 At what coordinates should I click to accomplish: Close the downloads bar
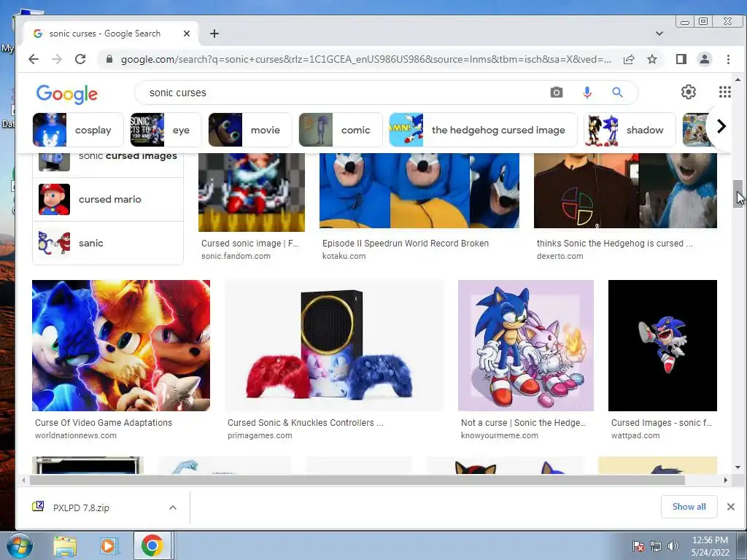click(731, 507)
